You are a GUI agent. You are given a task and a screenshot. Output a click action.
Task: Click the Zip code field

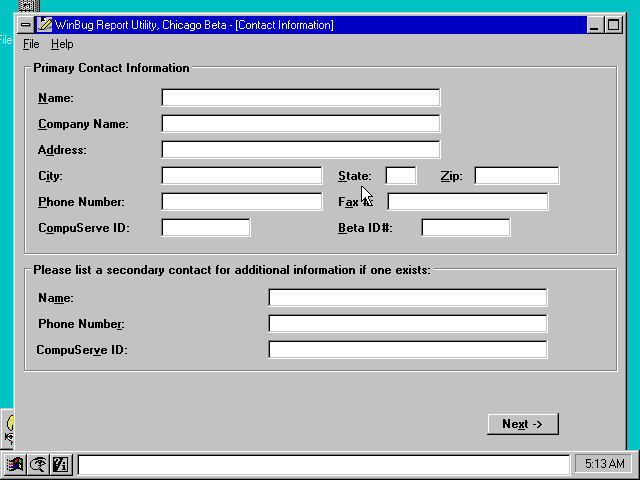[x=517, y=176]
